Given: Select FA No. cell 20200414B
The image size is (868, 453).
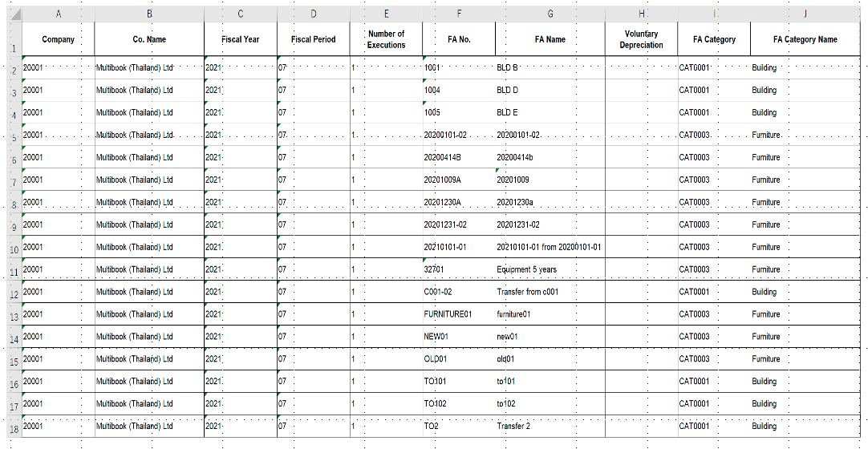Looking at the screenshot, I should point(459,157).
